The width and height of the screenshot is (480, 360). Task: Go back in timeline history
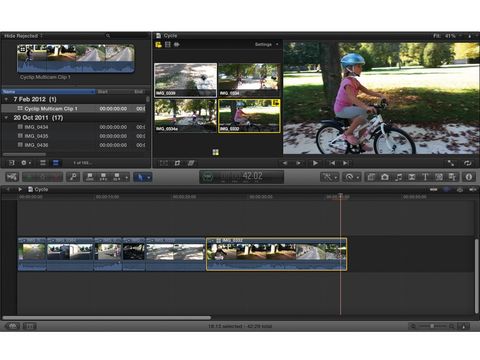point(8,189)
